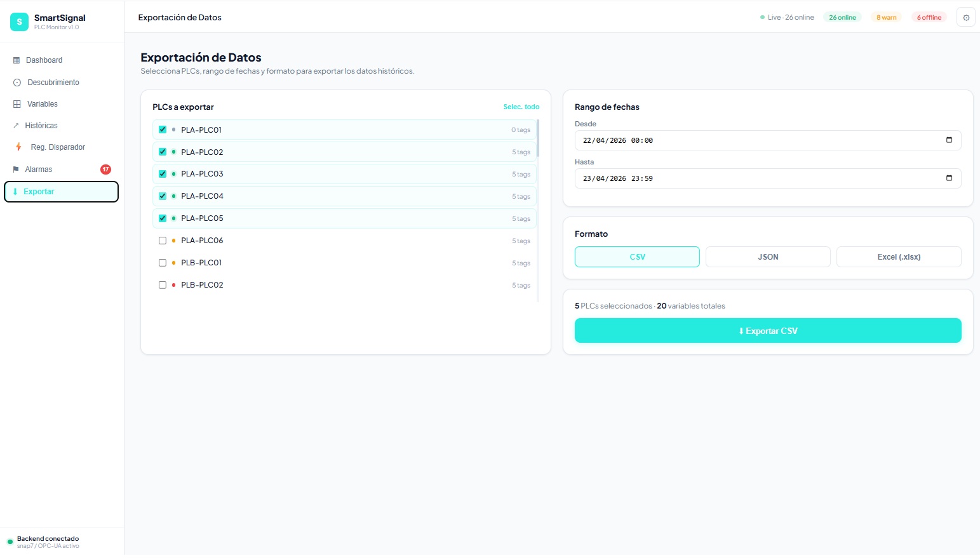Screen dimensions: 980x558
Task: Click the PLA-PLC05 row label
Action: [202, 218]
